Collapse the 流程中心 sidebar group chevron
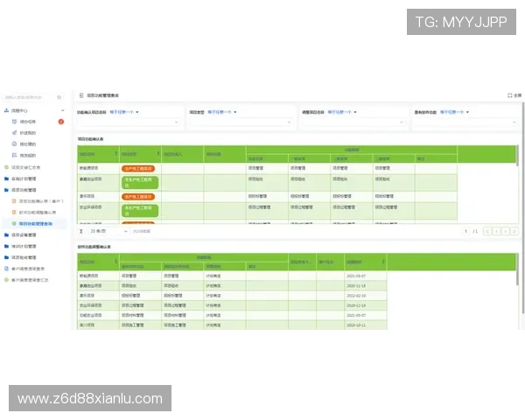This screenshot has height=420, width=525. pos(63,110)
